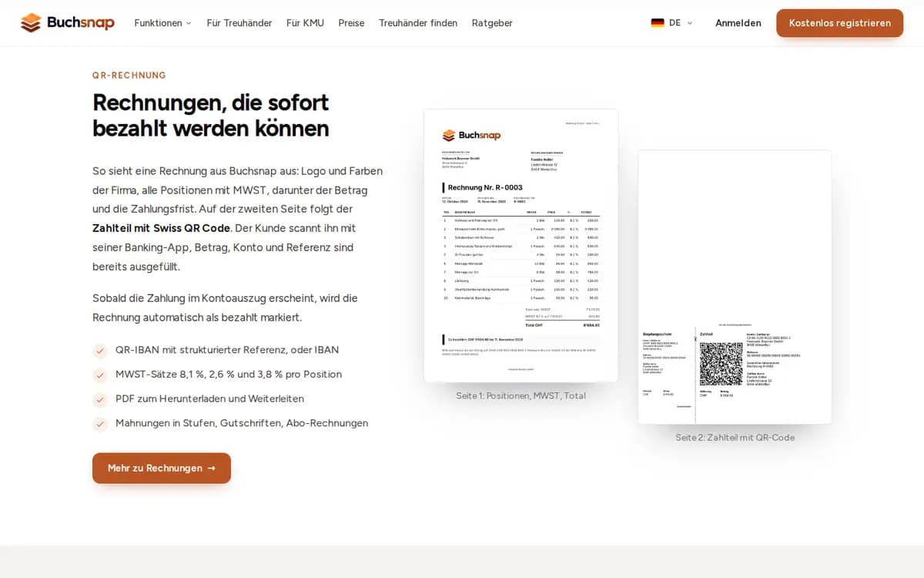Viewport: 924px width, 578px height.
Task: Navigate to Ratgeber section
Action: [492, 23]
